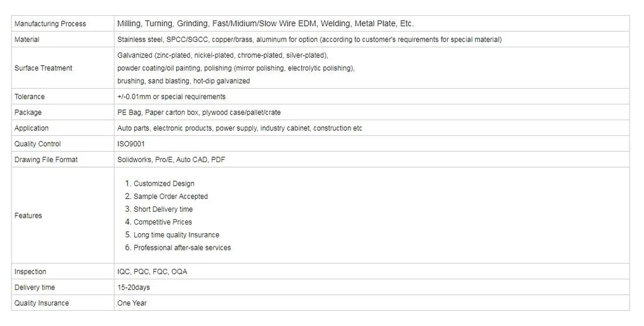Viewport: 644px width, 326px height.
Task: Click the Competitive Prices list item
Action: tap(162, 222)
